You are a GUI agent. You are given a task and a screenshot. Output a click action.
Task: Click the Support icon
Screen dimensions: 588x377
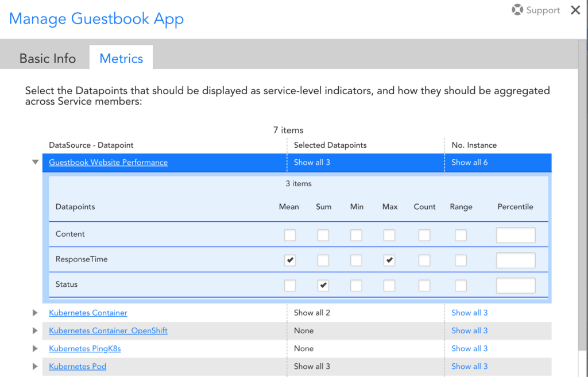coord(517,10)
